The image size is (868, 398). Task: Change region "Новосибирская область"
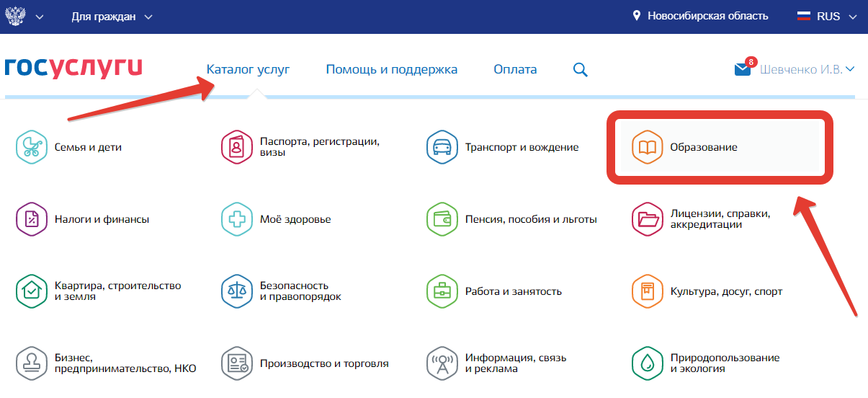[708, 16]
